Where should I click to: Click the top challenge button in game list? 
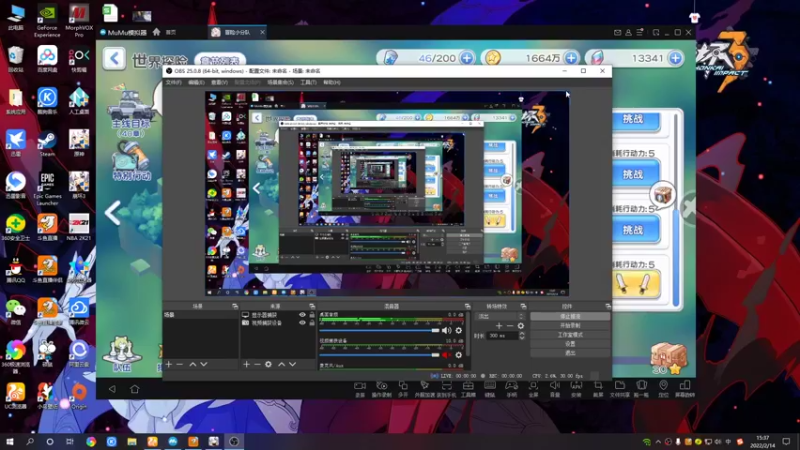[633, 119]
